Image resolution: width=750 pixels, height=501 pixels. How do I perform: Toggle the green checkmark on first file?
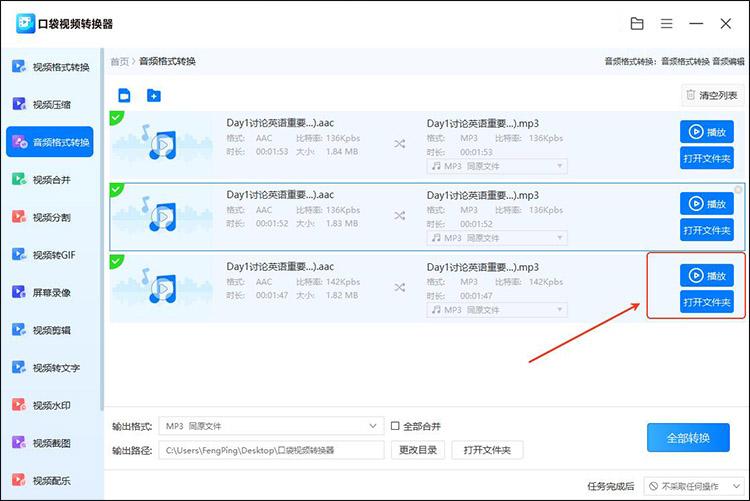coord(116,118)
